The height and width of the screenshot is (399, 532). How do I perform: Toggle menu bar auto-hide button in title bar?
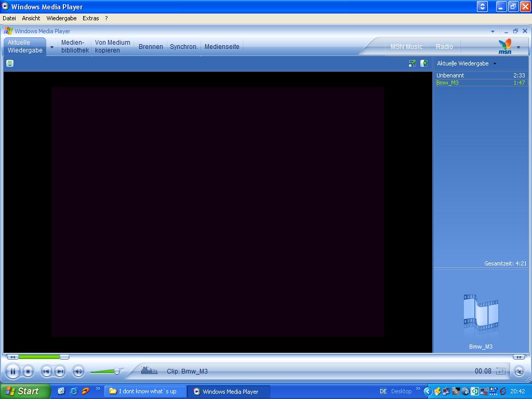click(482, 6)
